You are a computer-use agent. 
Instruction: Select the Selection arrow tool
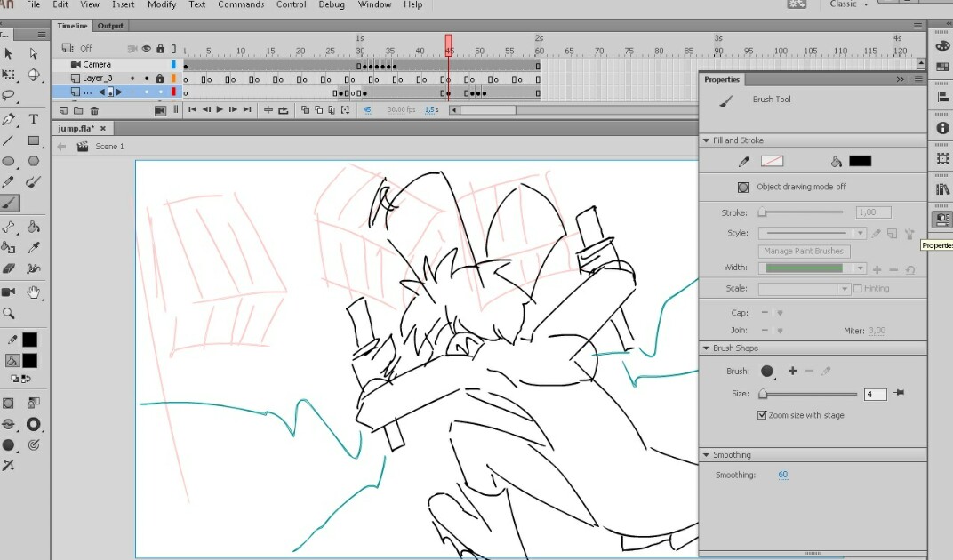click(x=9, y=53)
